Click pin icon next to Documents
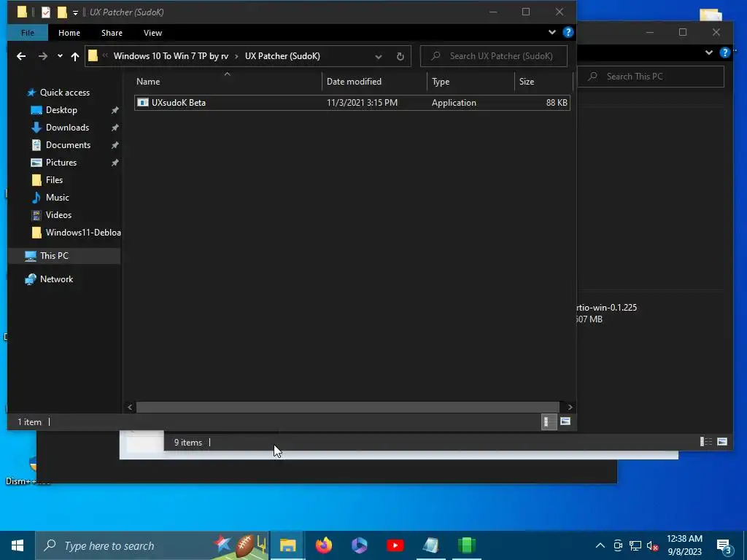The image size is (747, 560). click(115, 145)
